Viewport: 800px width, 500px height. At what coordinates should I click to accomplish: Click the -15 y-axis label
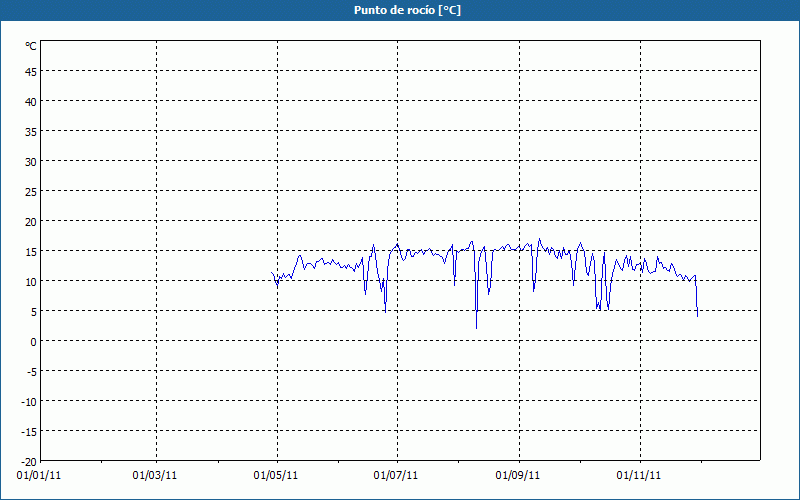[x=29, y=432]
